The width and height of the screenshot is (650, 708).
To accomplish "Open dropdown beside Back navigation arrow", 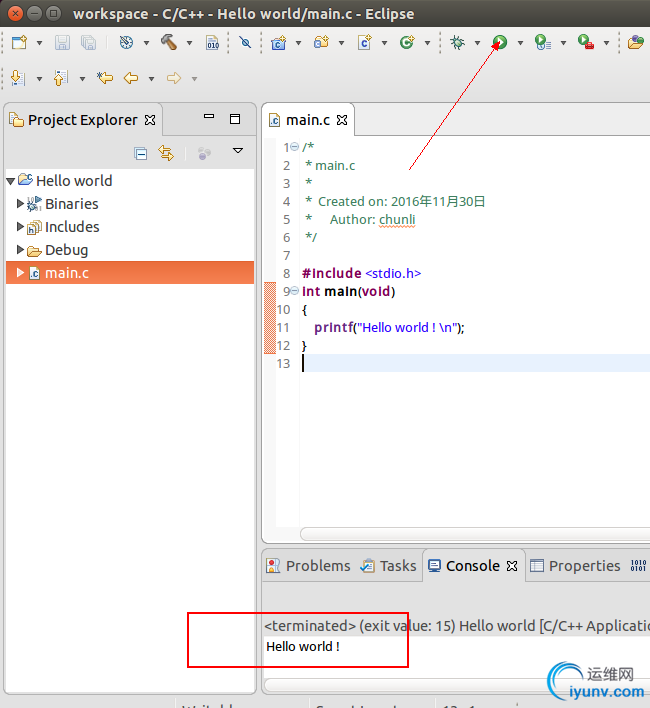I will [x=151, y=79].
